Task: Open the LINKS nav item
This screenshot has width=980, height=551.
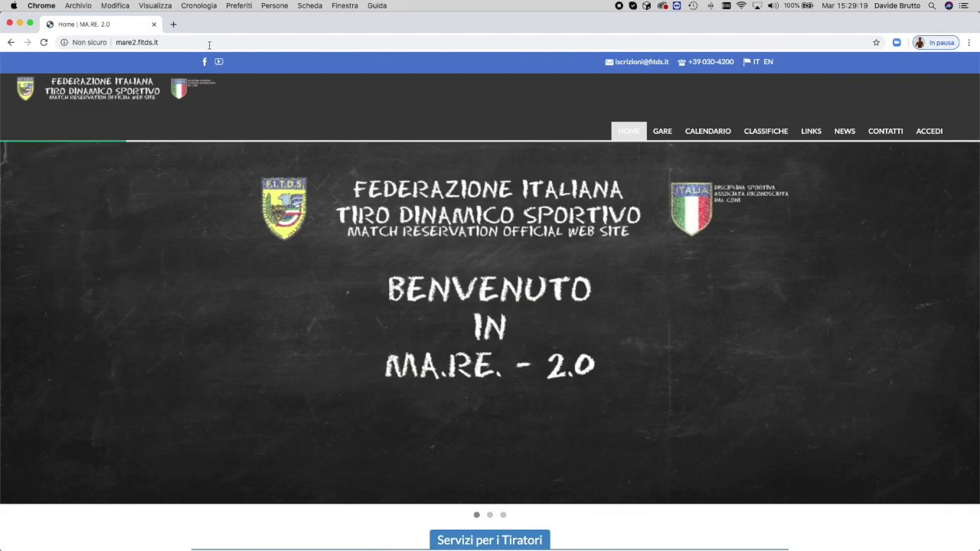Action: pyautogui.click(x=811, y=131)
